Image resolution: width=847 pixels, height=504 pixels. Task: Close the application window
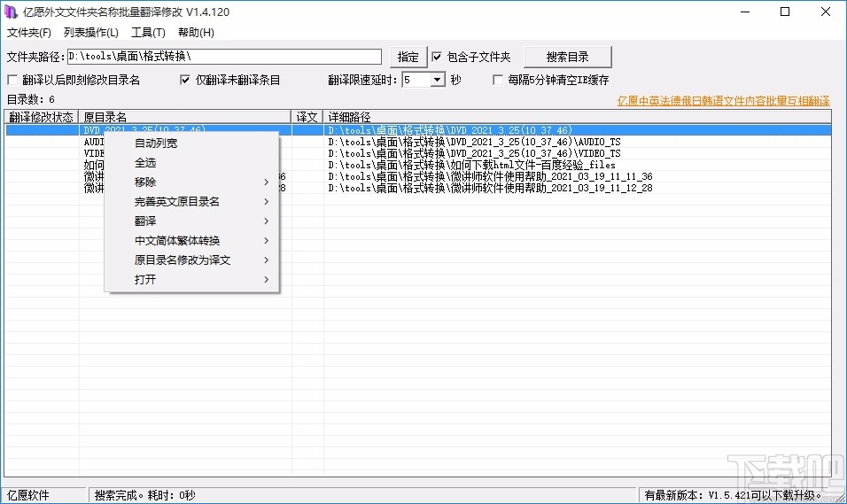[x=826, y=12]
